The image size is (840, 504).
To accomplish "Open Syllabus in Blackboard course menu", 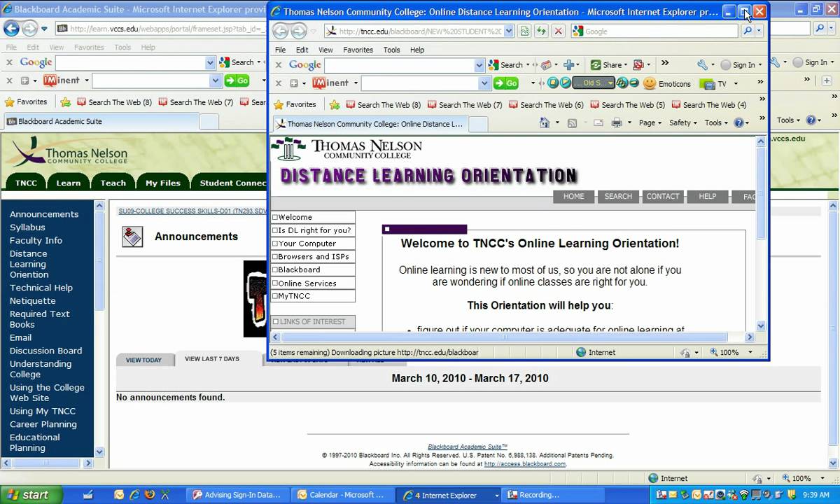I will 27,227.
